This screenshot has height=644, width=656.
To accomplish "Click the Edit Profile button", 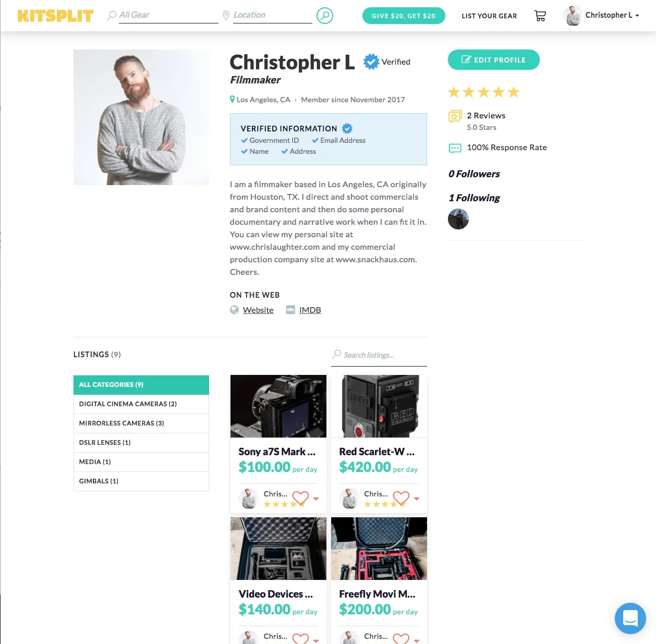I will click(x=494, y=59).
